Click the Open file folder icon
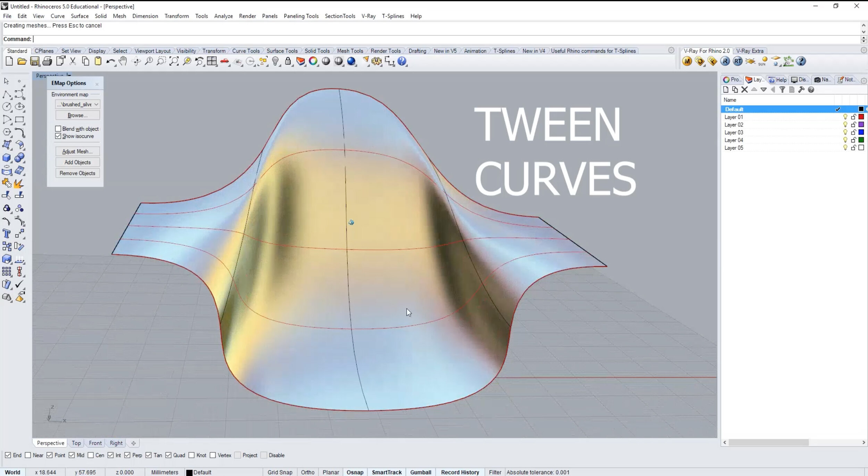The image size is (868, 476). point(22,61)
